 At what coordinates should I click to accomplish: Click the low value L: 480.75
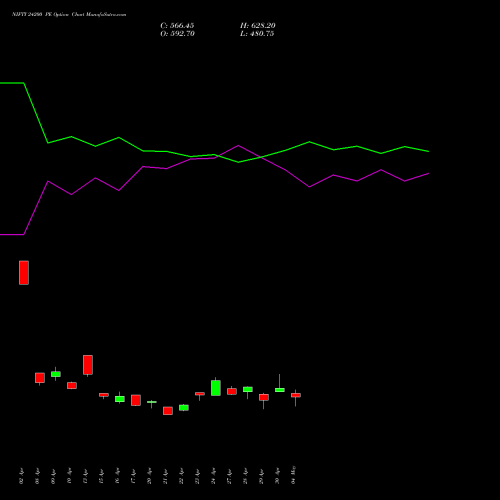257,34
